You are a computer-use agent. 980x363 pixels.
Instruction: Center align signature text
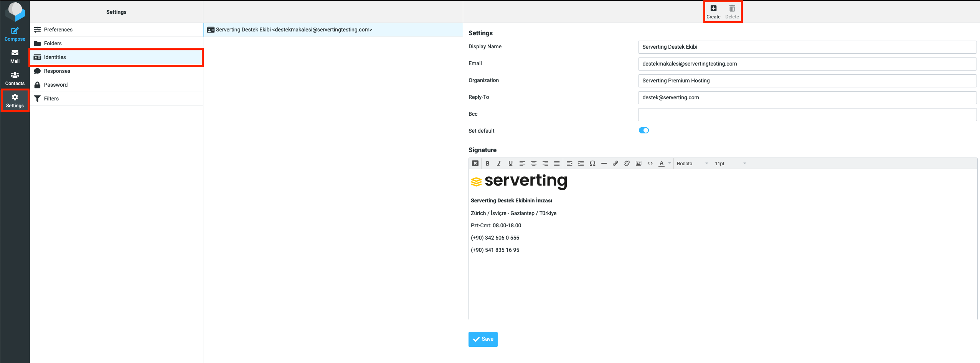(x=533, y=163)
